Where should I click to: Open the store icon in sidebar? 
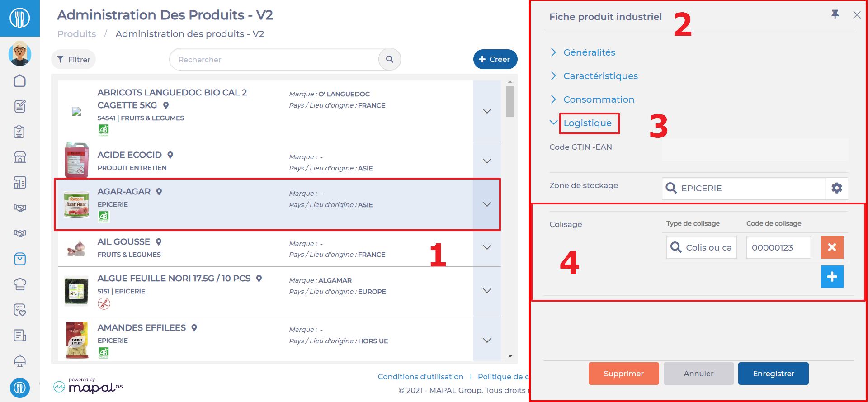pos(20,157)
